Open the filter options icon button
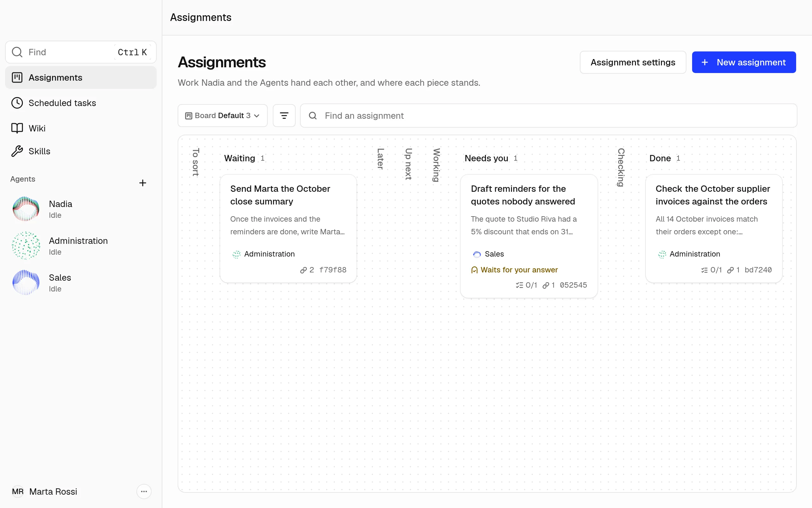The height and width of the screenshot is (508, 812). coord(284,116)
